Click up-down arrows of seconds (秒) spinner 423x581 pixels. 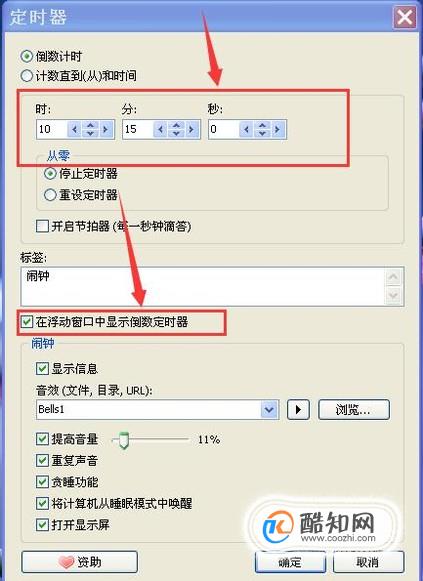(x=262, y=129)
